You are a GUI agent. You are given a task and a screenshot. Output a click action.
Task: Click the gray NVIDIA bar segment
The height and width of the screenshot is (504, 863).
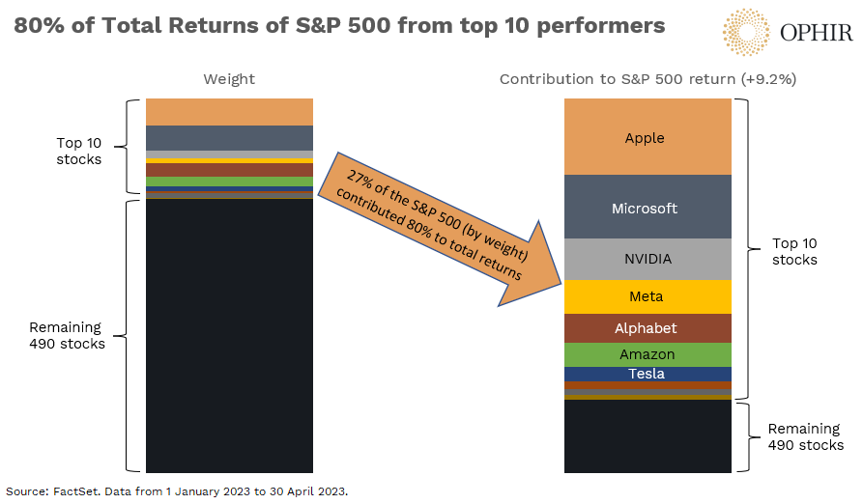[x=645, y=259]
